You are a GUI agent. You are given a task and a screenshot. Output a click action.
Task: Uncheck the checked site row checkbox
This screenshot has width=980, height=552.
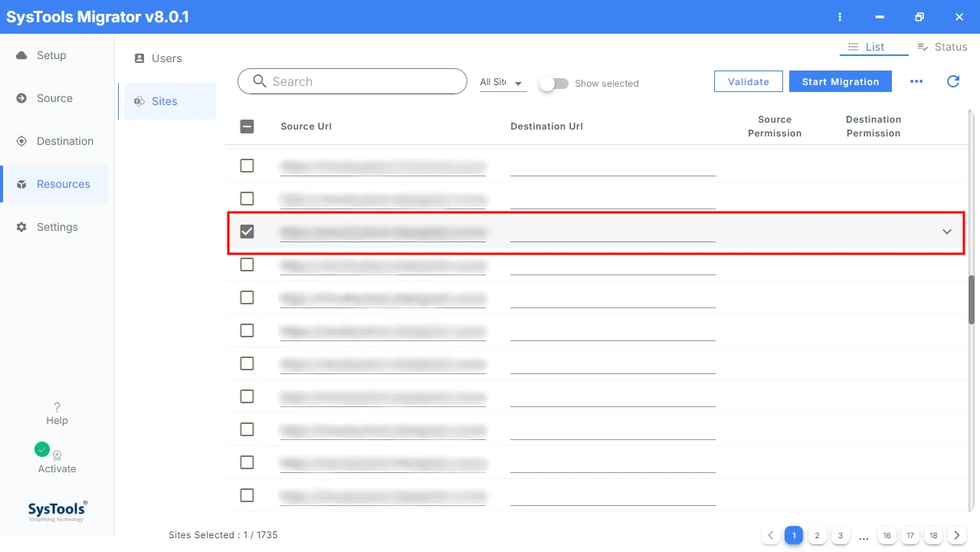coord(247,232)
